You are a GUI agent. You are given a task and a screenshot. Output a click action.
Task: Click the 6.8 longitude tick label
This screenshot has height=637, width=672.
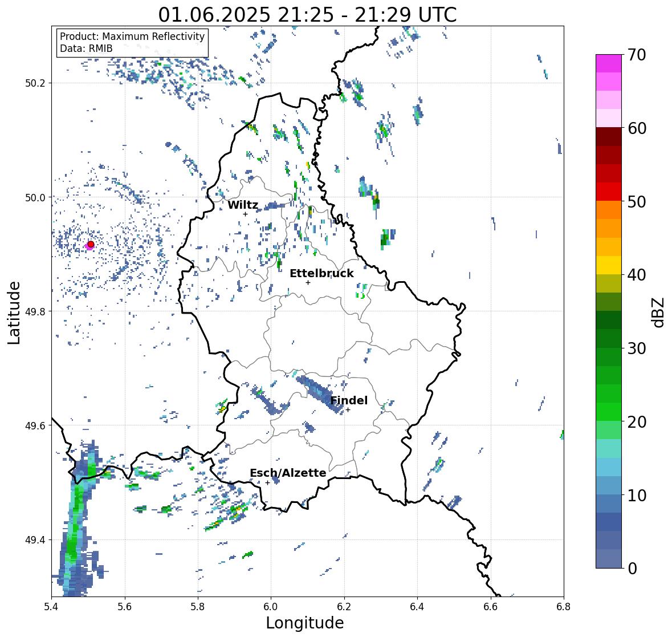(x=564, y=607)
